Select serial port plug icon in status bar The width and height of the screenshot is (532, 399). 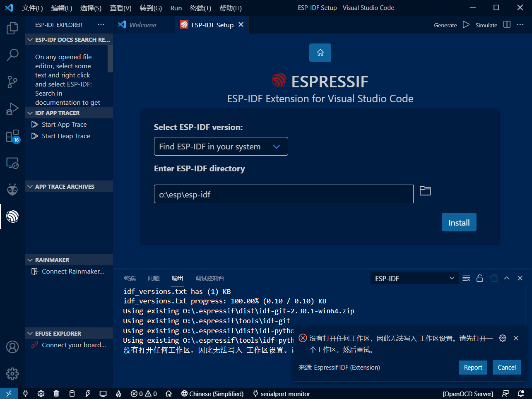click(25, 394)
